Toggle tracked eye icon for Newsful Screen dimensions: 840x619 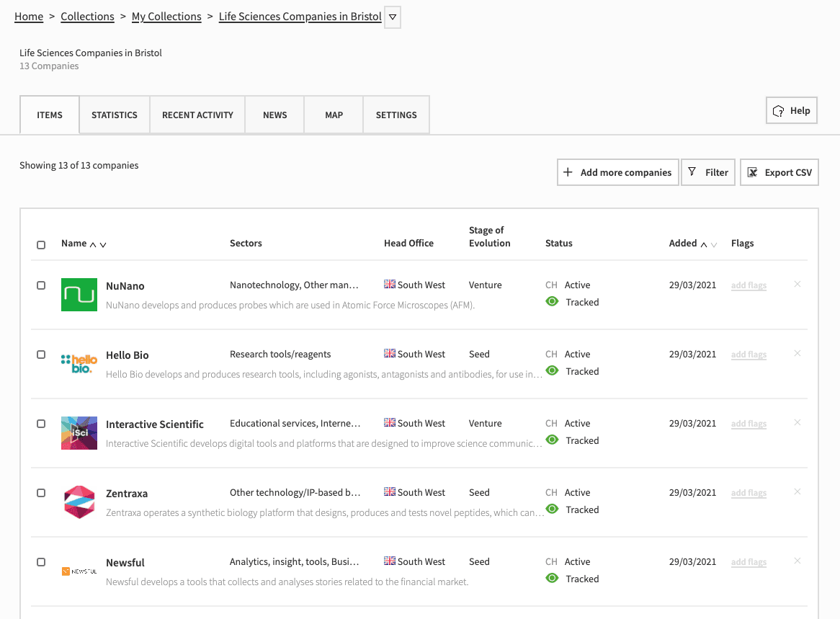pos(552,578)
